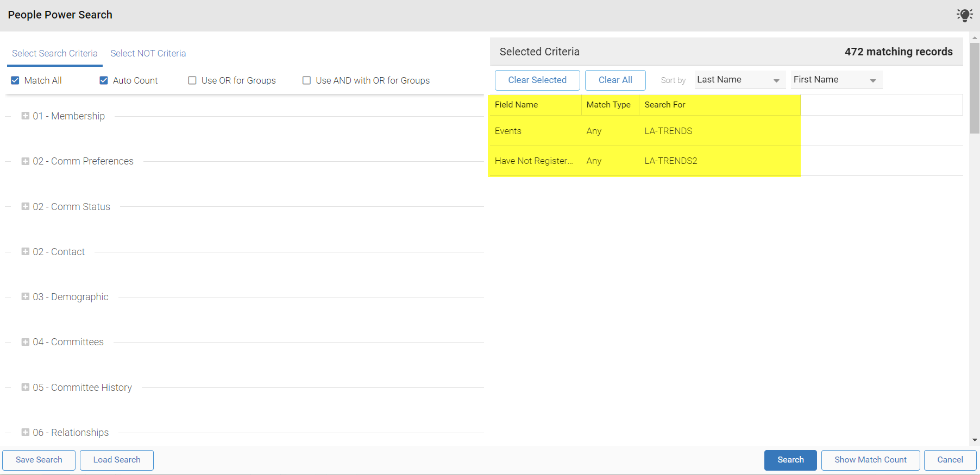The image size is (980, 475).
Task: Switch to Select Search Criteria tab
Action: [55, 53]
